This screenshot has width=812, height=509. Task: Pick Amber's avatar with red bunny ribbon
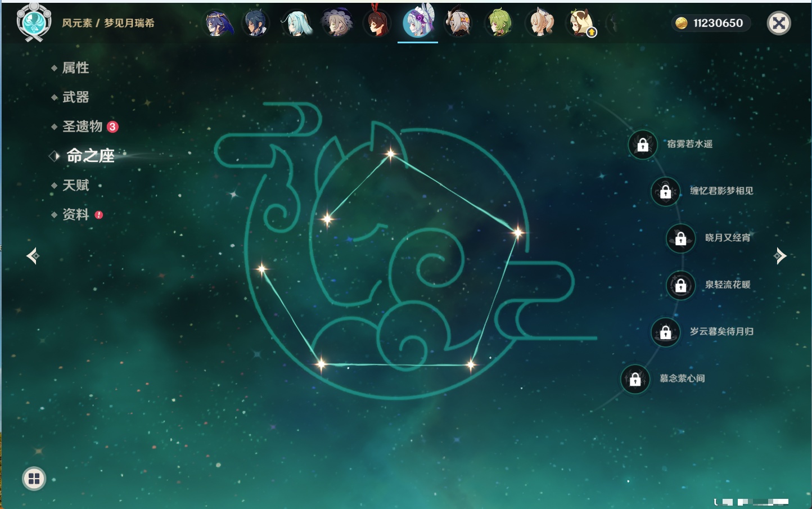point(377,24)
